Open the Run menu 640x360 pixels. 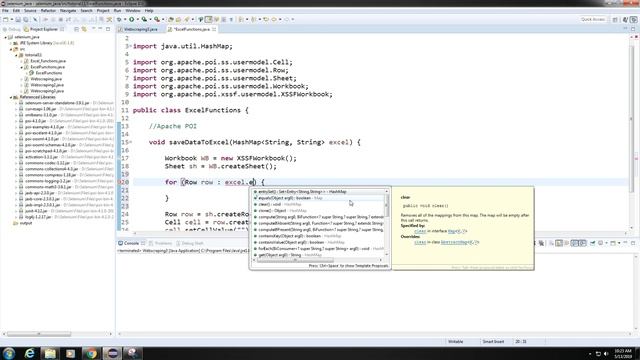[118, 11]
